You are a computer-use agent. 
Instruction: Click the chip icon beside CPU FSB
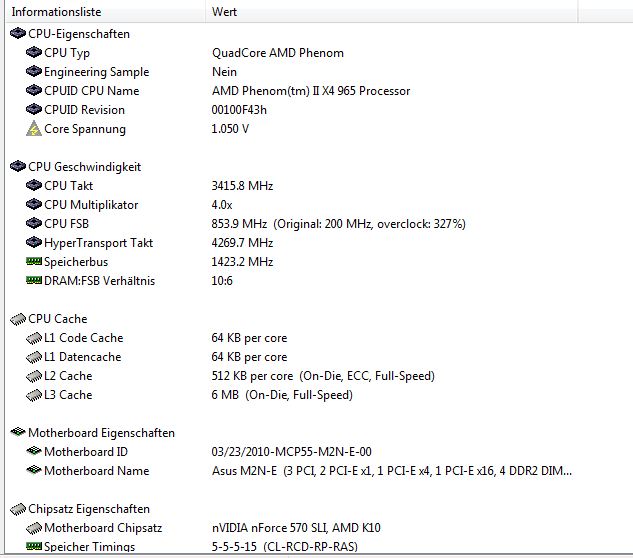click(34, 223)
